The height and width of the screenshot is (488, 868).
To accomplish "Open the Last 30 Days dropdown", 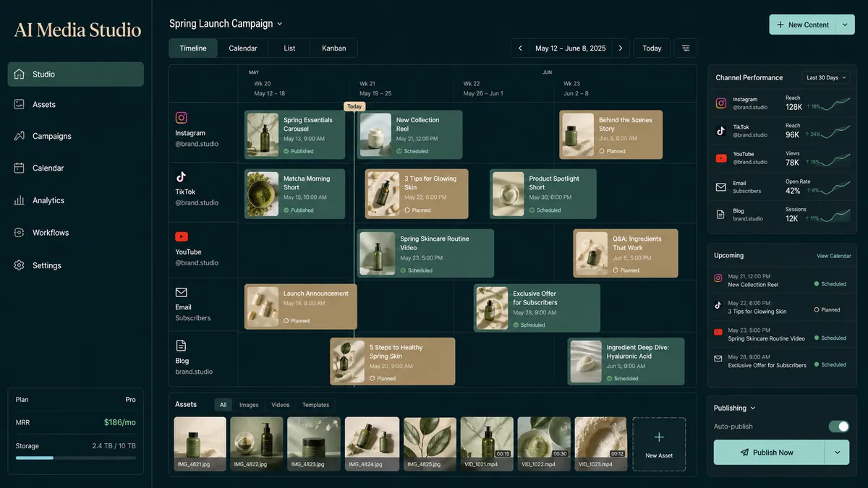I will pos(825,77).
